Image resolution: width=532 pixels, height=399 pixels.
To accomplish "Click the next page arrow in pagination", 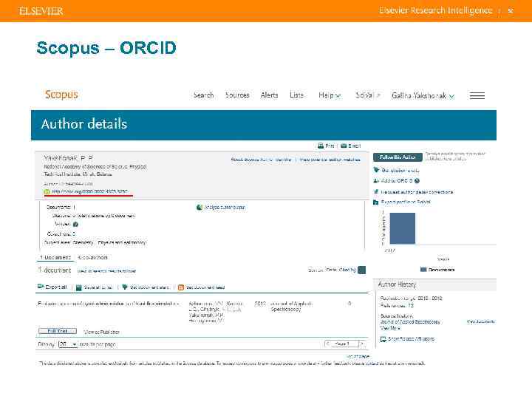I will (x=362, y=344).
